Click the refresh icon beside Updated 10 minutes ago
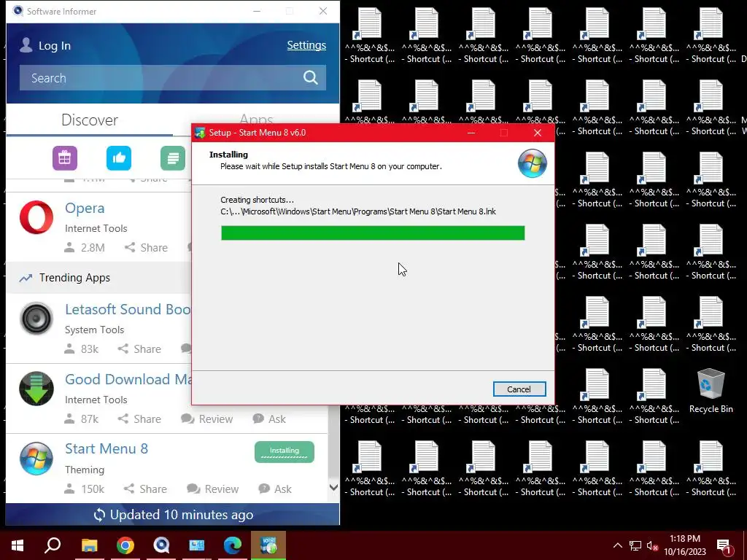 click(99, 515)
